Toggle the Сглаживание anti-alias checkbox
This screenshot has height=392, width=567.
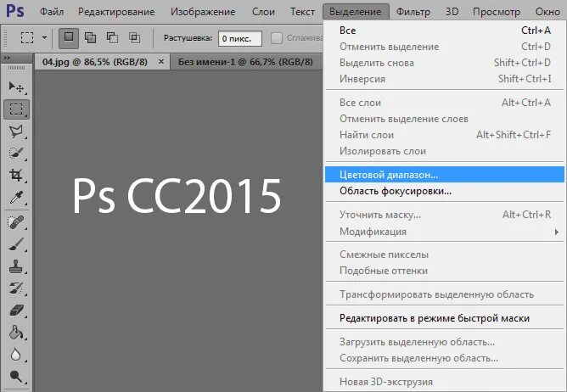tap(277, 38)
